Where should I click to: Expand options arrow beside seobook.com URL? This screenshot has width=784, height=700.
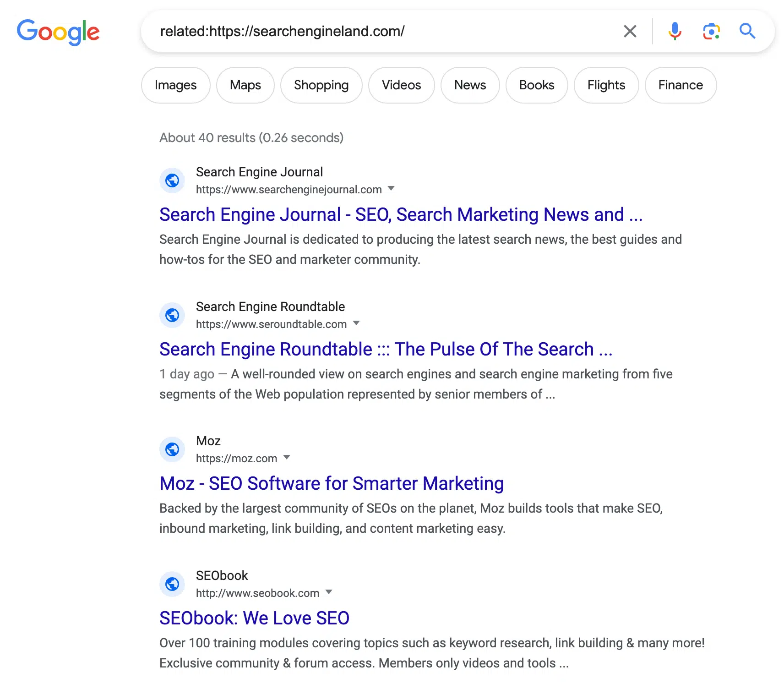tap(329, 592)
